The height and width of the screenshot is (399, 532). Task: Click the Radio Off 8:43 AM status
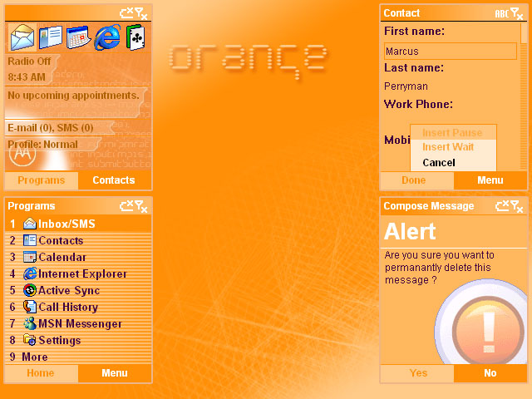tap(31, 69)
